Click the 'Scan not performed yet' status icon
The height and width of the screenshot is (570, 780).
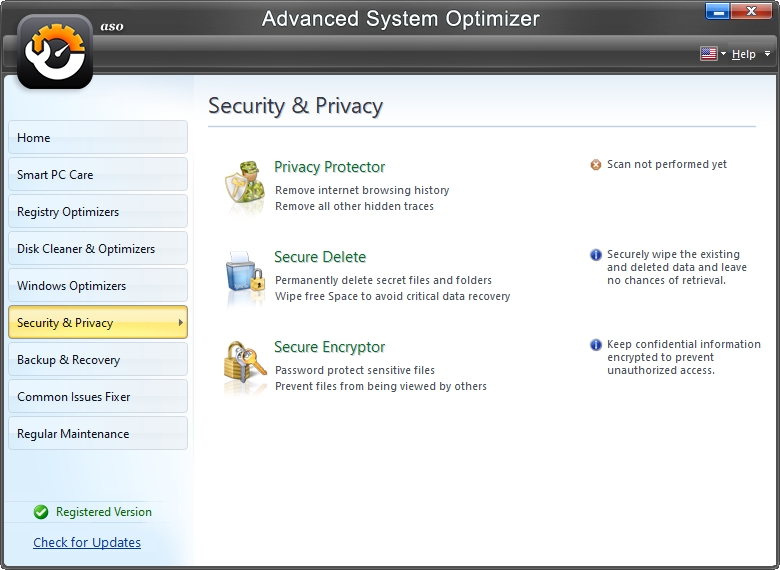point(596,165)
